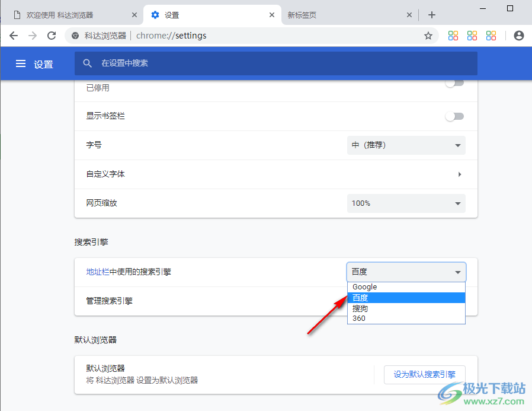Click the forward navigation arrow

point(32,36)
